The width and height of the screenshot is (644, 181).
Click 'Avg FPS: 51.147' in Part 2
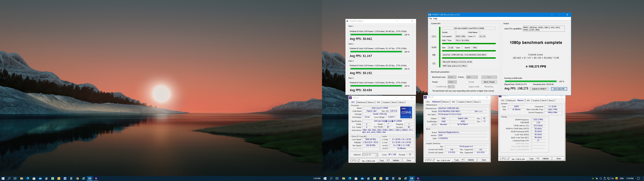[361, 56]
